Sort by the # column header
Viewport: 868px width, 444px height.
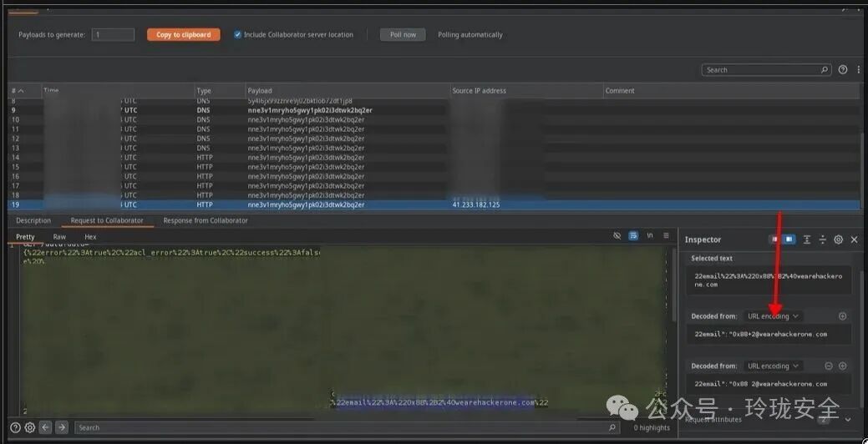pyautogui.click(x=24, y=91)
